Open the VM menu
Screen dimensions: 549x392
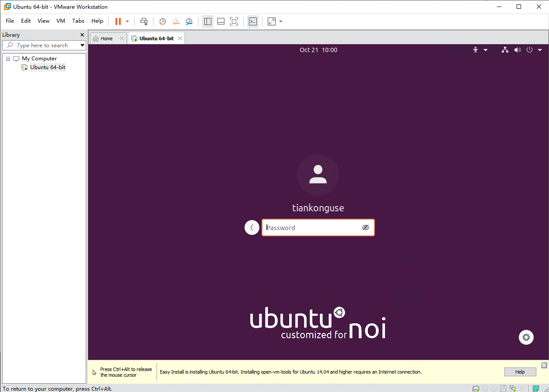[61, 21]
